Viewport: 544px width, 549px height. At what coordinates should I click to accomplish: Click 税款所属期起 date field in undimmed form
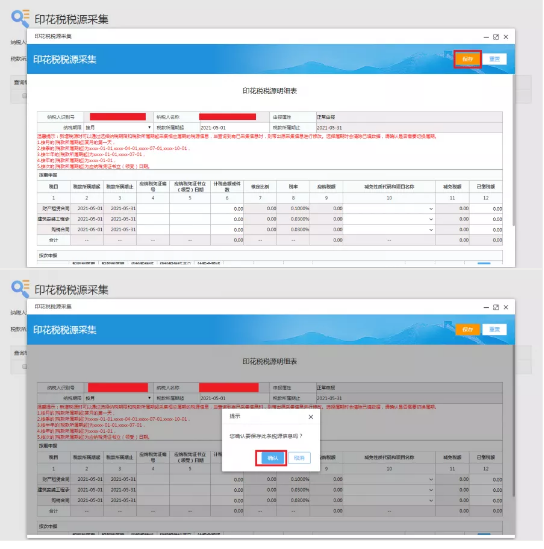(x=234, y=128)
